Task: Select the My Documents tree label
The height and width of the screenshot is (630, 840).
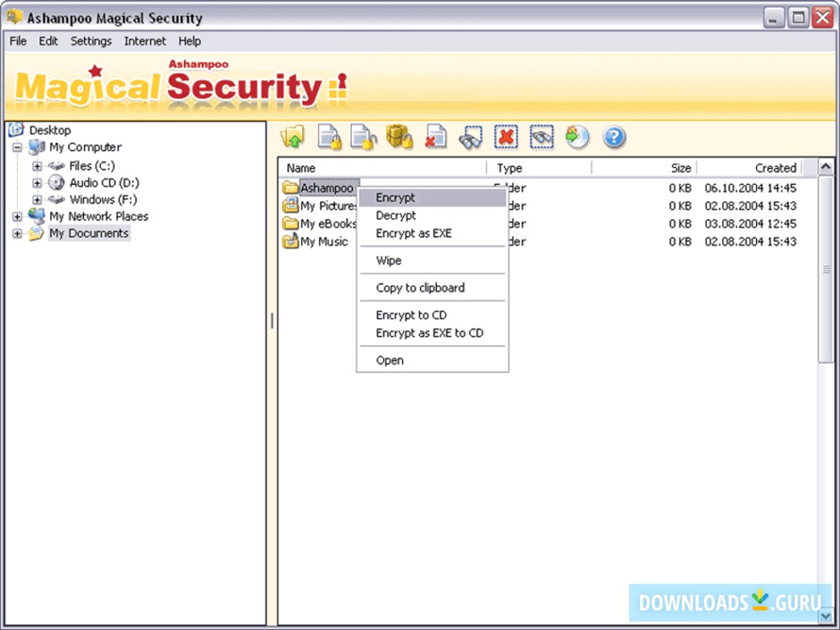Action: (x=89, y=233)
